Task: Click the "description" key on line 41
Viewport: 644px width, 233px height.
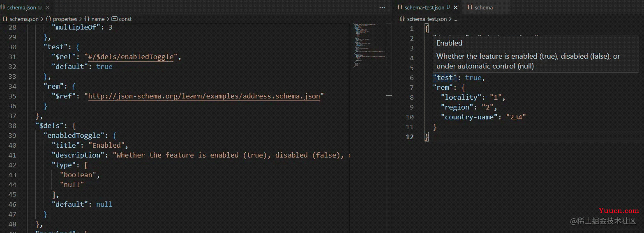Action: tap(78, 155)
